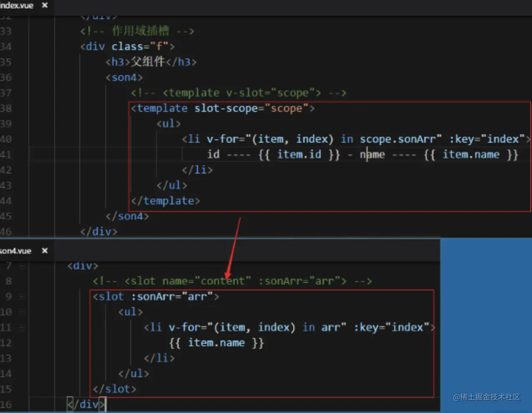This screenshot has width=532, height=413.
Task: Collapse the ul block fold at line 10
Action: 22,312
